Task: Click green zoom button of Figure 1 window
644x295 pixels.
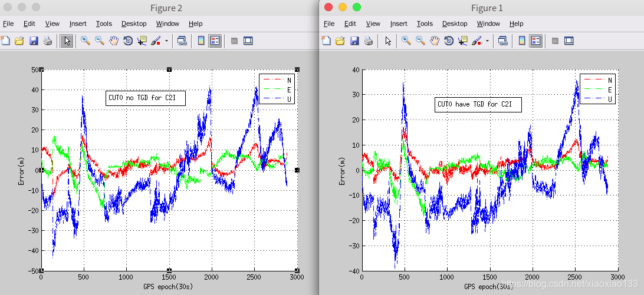Action: point(356,7)
